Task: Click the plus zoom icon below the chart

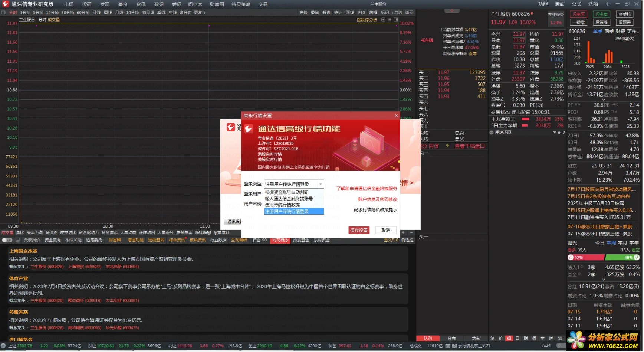Action: tap(403, 233)
